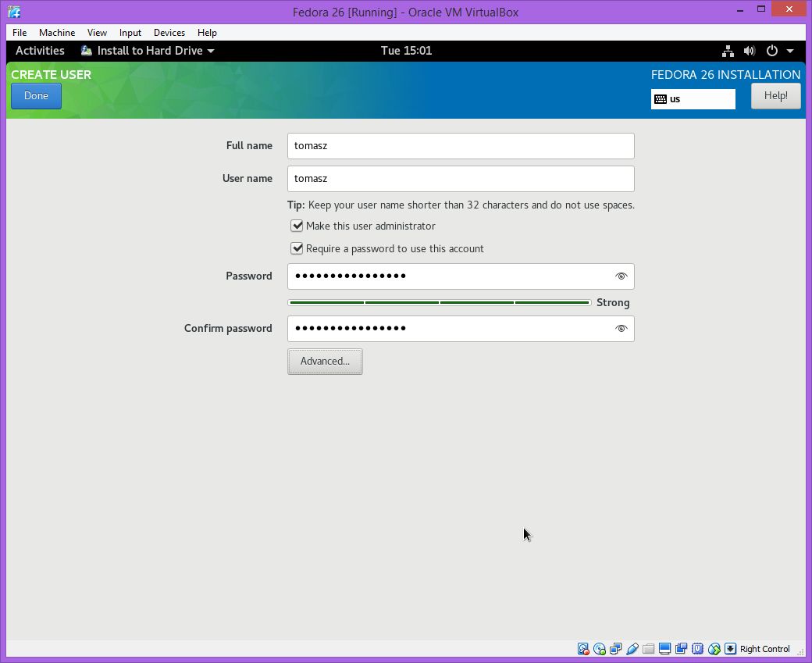Click the mouse integration indicator icon
This screenshot has width=812, height=663.
pyautogui.click(x=714, y=648)
